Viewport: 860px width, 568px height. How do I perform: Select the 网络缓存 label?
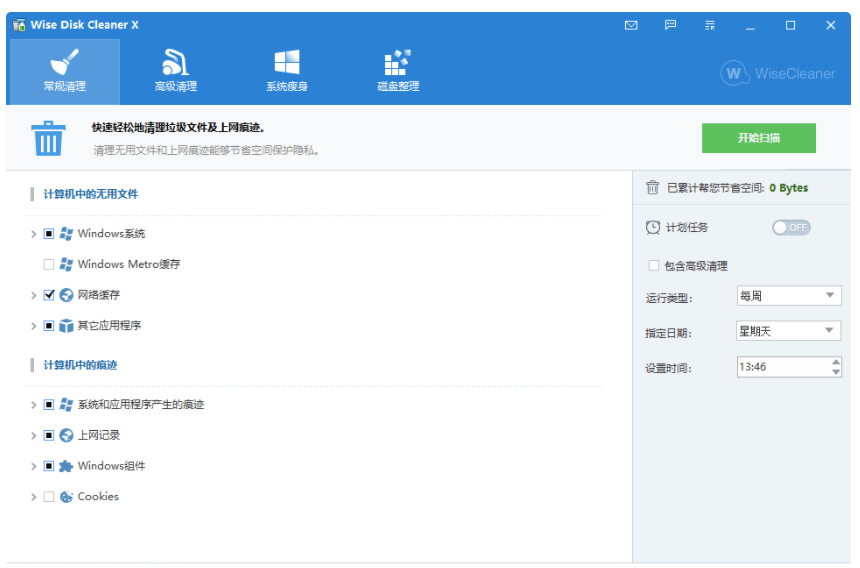pos(99,295)
